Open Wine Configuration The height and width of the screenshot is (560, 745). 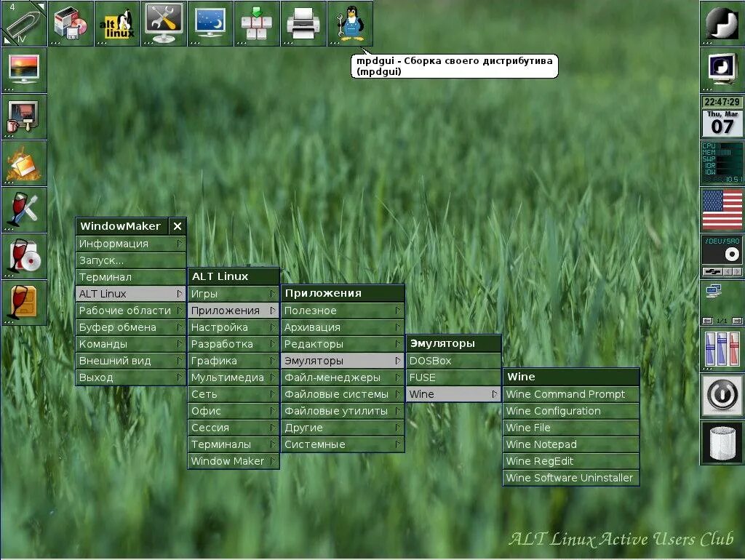point(570,411)
